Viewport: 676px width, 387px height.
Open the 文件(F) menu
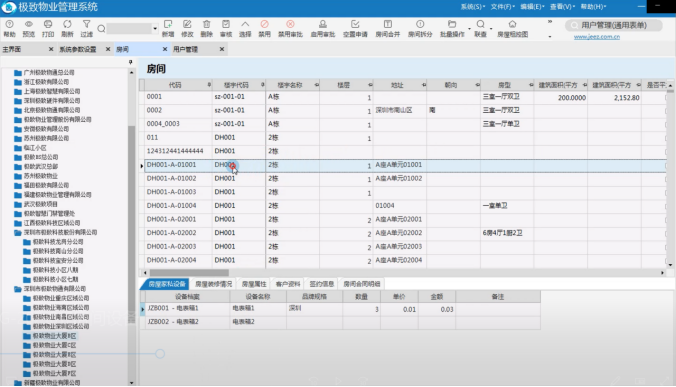tap(502, 6)
